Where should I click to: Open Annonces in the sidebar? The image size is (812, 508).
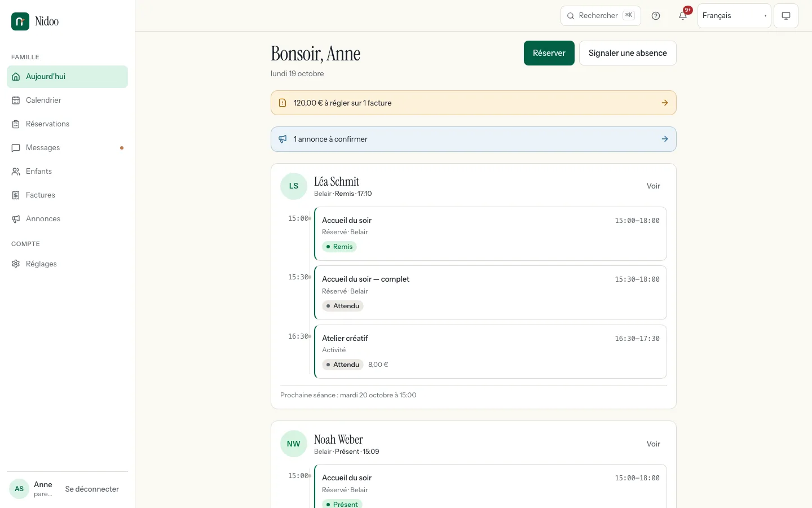[x=68, y=219]
